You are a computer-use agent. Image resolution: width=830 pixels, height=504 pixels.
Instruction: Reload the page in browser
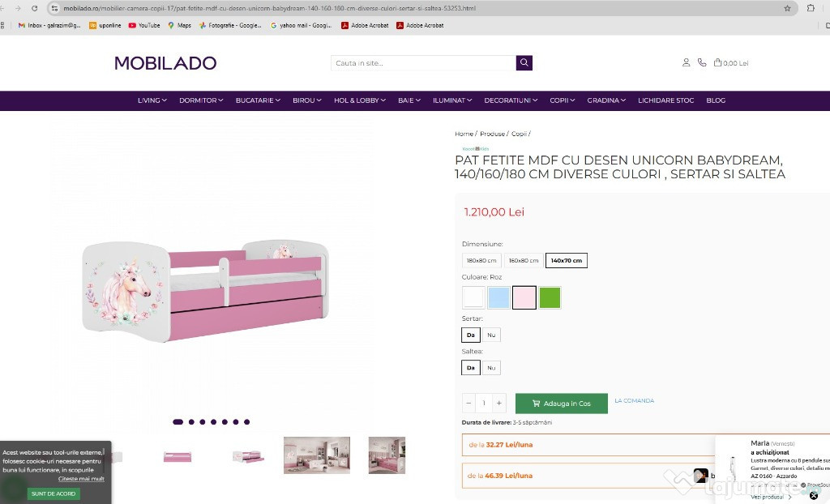coord(34,8)
